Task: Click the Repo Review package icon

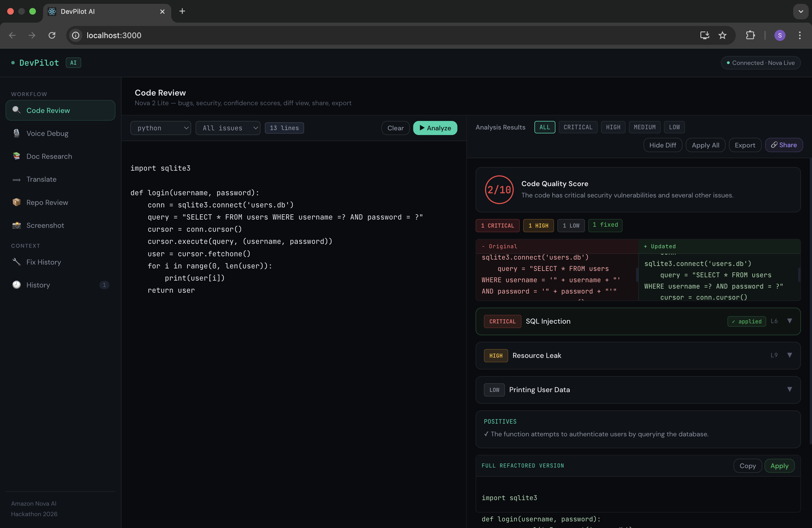Action: tap(16, 202)
